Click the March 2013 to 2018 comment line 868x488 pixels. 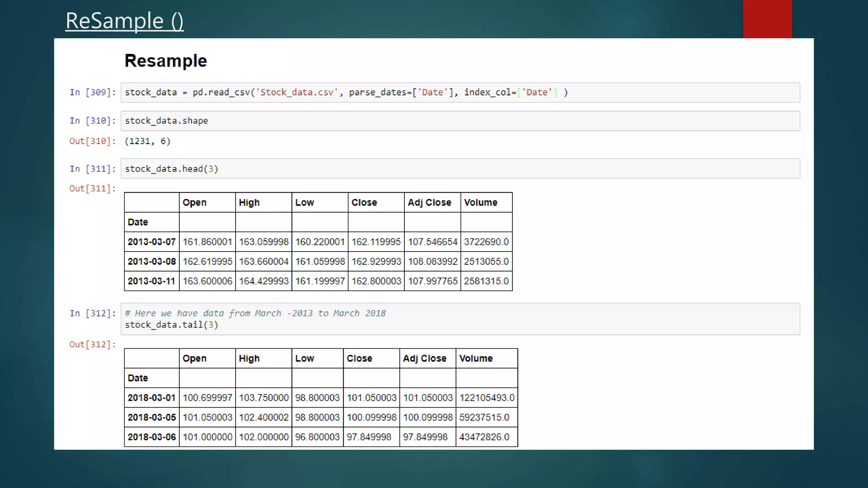256,313
